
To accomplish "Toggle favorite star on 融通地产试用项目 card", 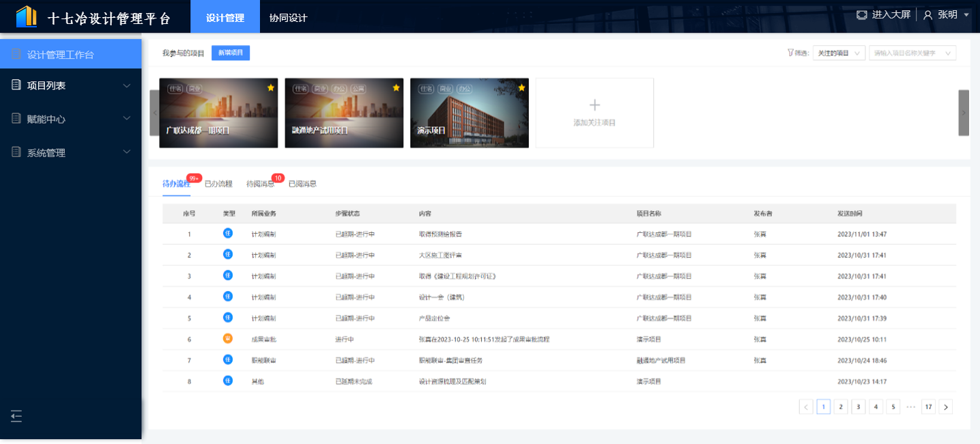I will point(396,87).
